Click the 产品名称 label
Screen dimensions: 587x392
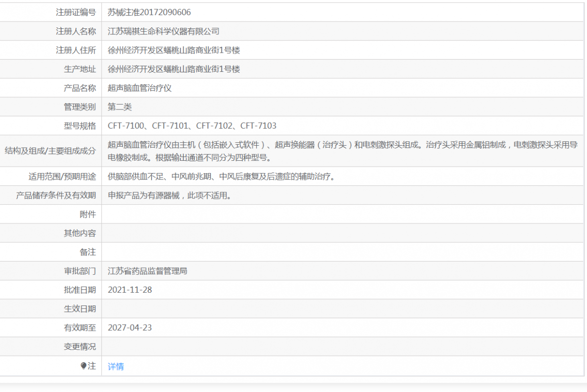(80, 88)
